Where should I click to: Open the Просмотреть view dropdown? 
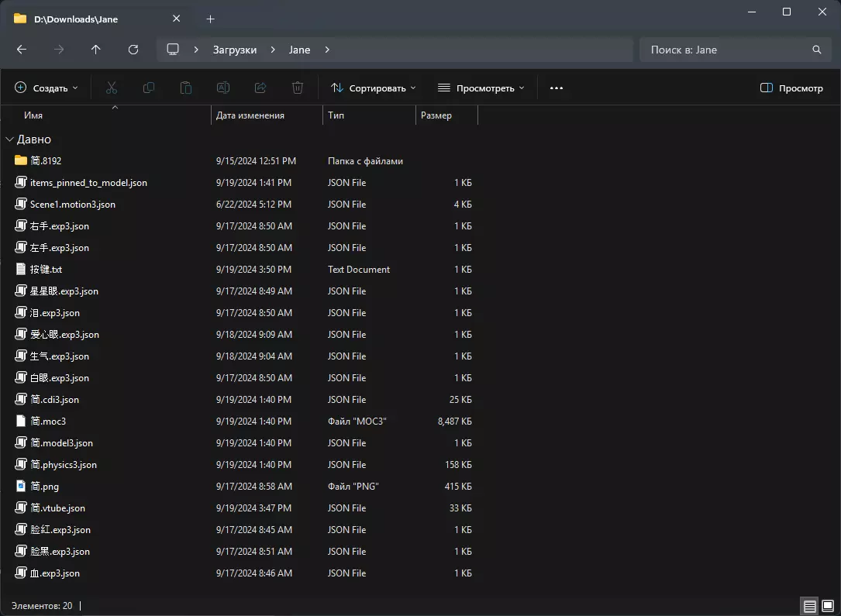481,88
